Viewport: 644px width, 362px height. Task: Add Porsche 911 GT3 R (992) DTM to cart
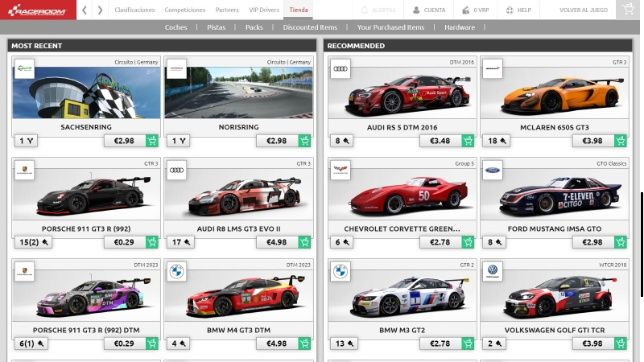pos(152,343)
